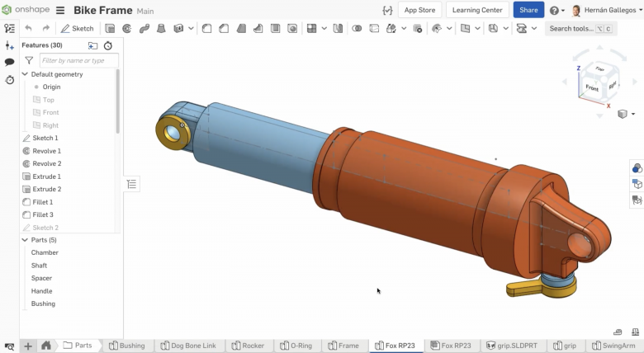644x353 pixels.
Task: Switch to the Dog Bone Link tab
Action: tap(188, 346)
